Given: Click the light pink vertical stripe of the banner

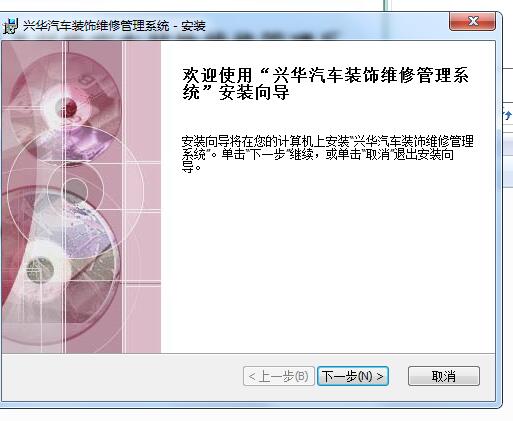Looking at the screenshot, I should click(142, 197).
